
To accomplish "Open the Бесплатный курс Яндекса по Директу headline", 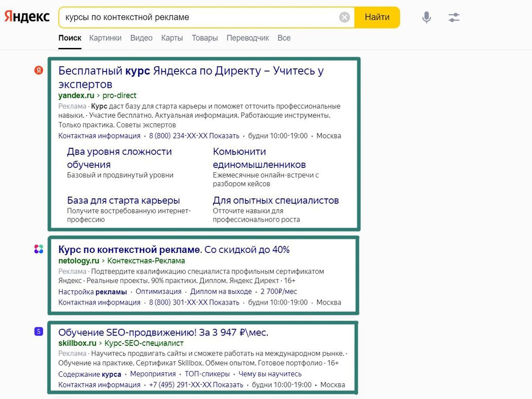I will point(191,77).
